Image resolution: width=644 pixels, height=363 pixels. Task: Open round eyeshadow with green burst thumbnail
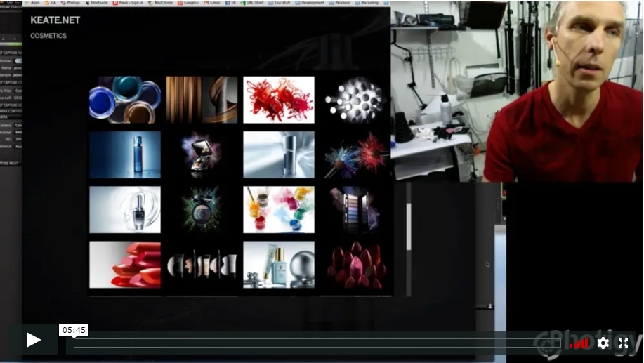coord(202,210)
